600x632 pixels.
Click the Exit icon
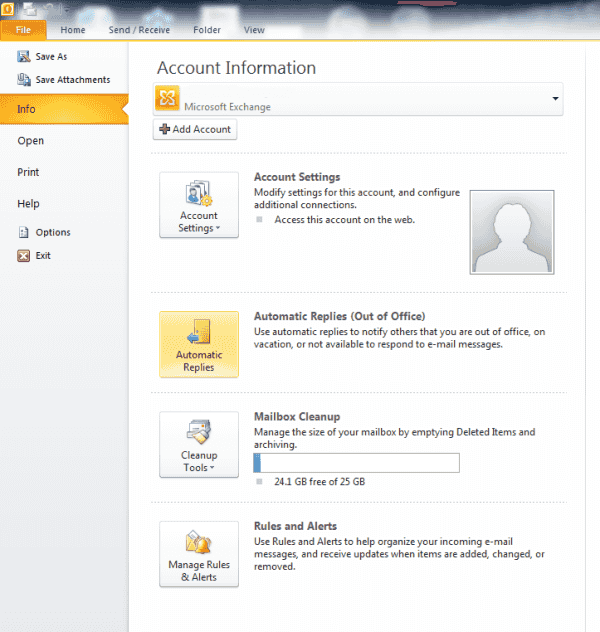pyautogui.click(x=24, y=256)
